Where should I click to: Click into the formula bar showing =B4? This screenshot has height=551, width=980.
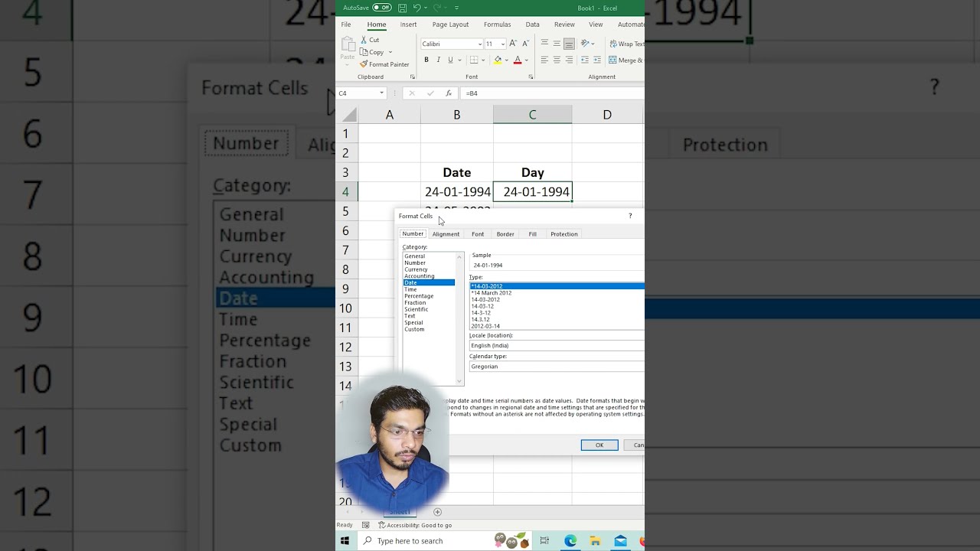coord(552,93)
